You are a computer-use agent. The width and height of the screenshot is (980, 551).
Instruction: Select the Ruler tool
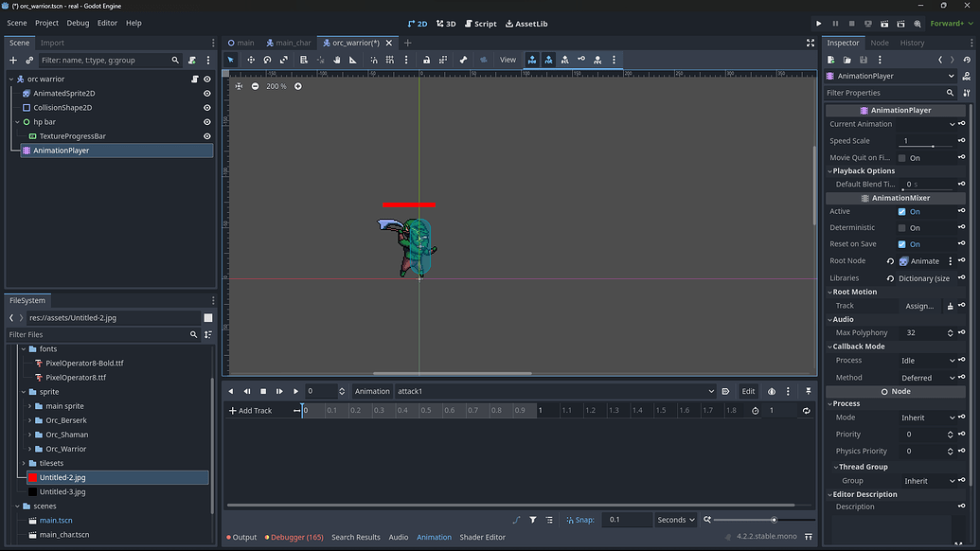coord(353,60)
